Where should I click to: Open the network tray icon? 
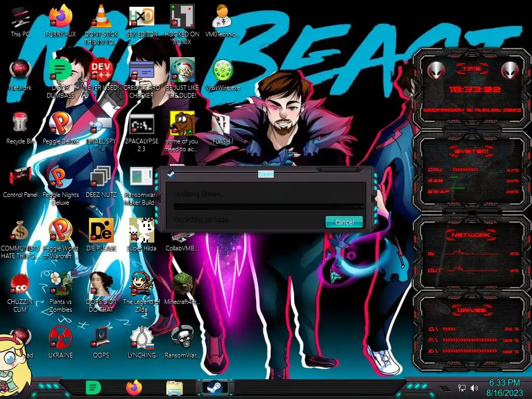462,388
